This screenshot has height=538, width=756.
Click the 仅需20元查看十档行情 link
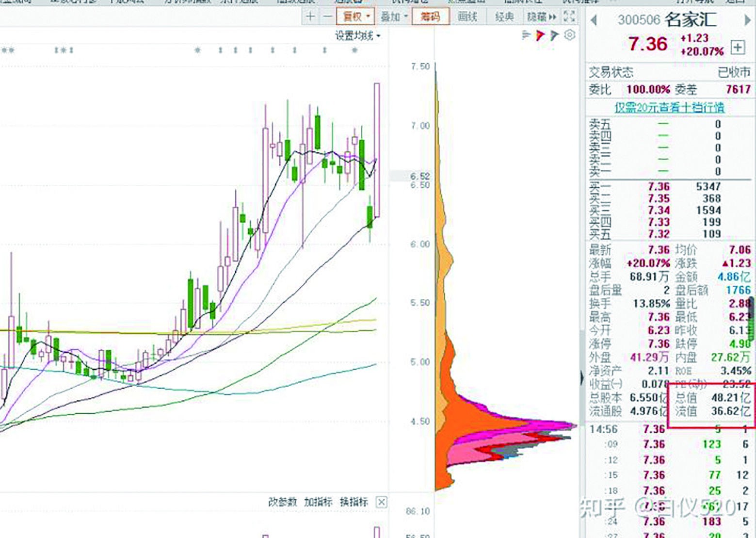669,107
